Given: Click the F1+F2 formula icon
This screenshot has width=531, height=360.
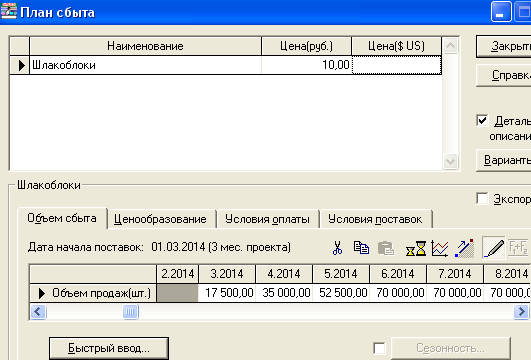Looking at the screenshot, I should [518, 248].
